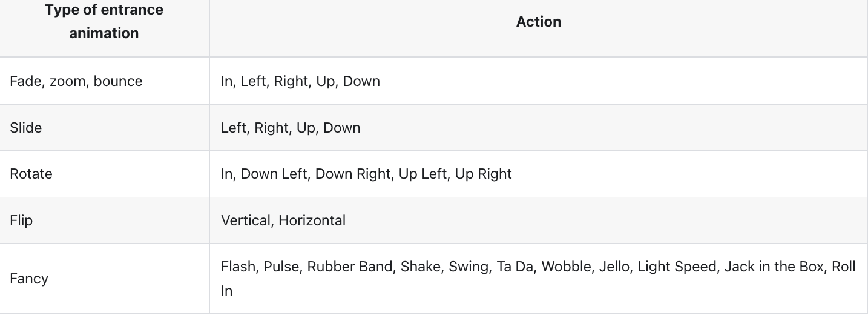Click 'Ta Da' in Fancy actions
868x315 pixels.
click(x=515, y=267)
